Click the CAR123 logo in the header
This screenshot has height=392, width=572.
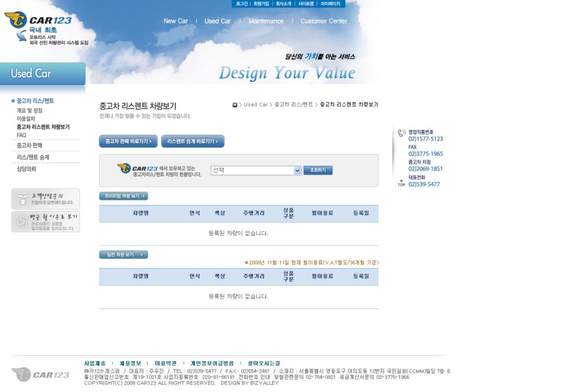click(x=38, y=21)
